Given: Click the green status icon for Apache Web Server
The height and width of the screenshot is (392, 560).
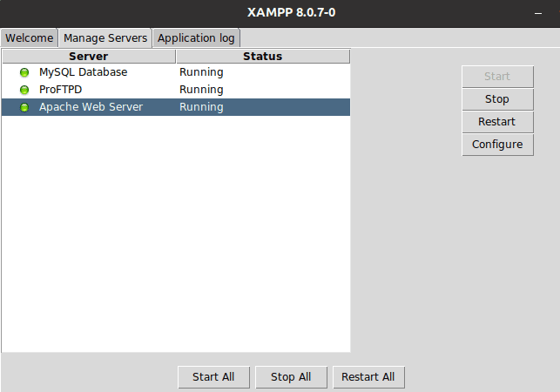Looking at the screenshot, I should click(x=24, y=107).
